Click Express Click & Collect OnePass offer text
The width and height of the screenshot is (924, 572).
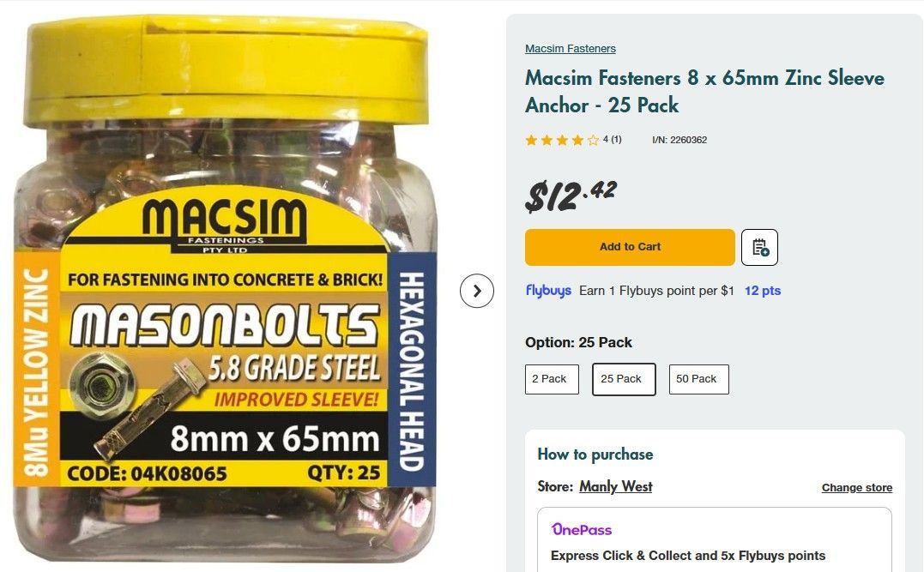click(688, 556)
